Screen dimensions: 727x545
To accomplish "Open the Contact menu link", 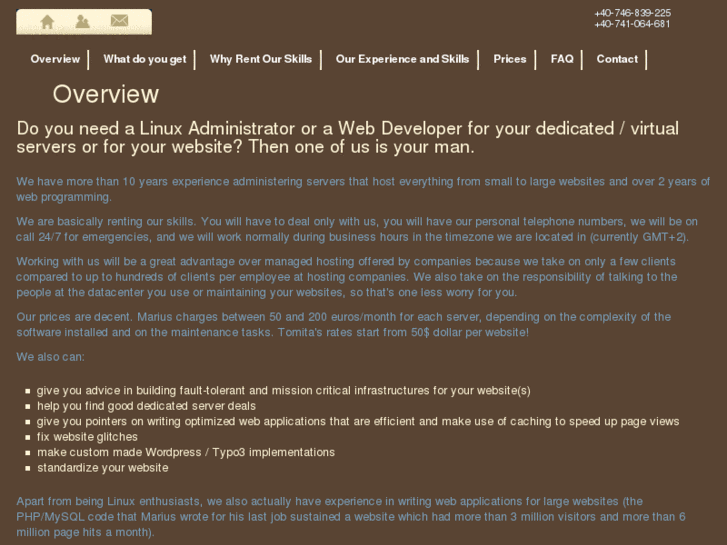I will 617,59.
